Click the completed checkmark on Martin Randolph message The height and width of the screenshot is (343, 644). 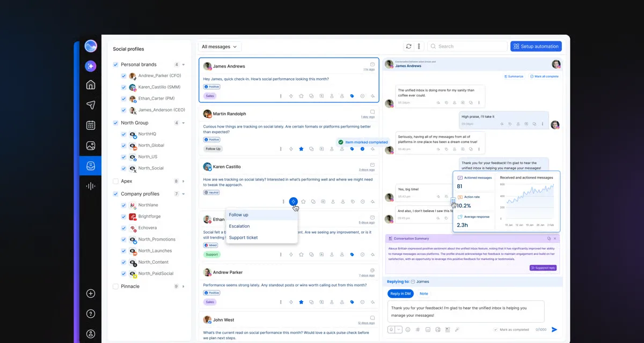(x=362, y=149)
